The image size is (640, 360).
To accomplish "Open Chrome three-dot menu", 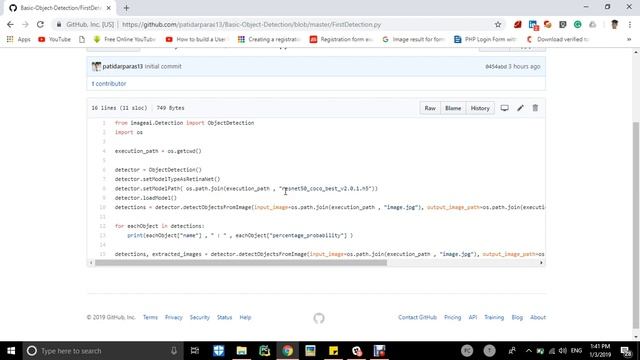I will 630,24.
